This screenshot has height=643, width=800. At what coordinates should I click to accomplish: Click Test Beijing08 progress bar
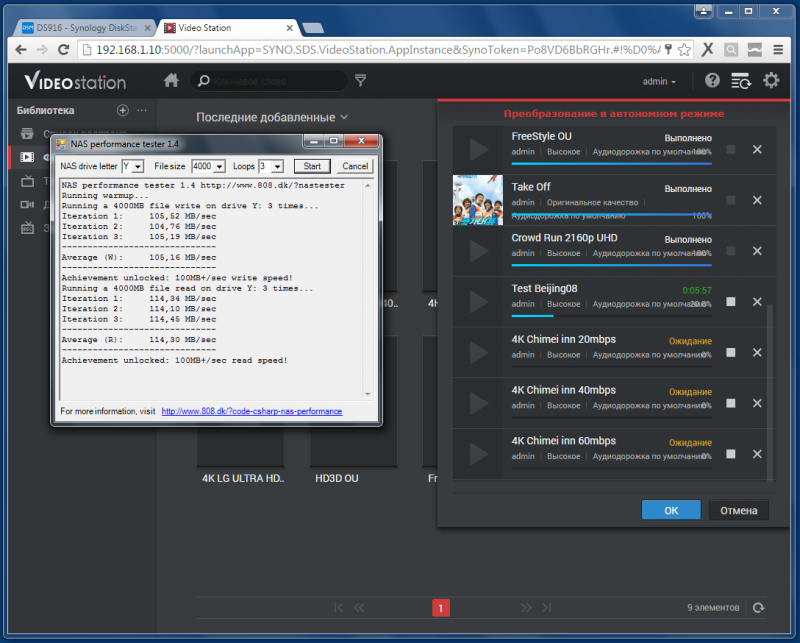(x=611, y=316)
